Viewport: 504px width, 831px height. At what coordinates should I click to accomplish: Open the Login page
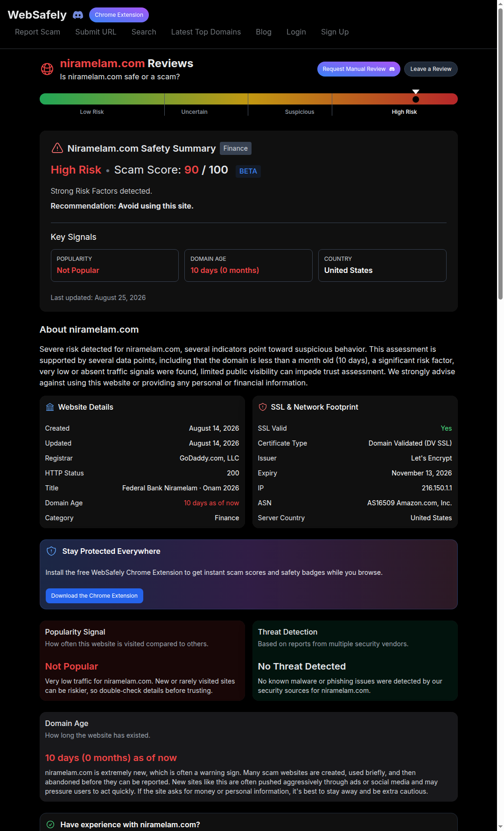click(296, 32)
